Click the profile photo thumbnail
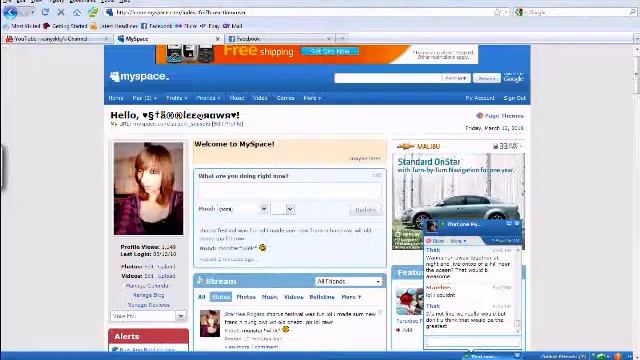Image resolution: width=640 pixels, height=360 pixels. click(149, 188)
